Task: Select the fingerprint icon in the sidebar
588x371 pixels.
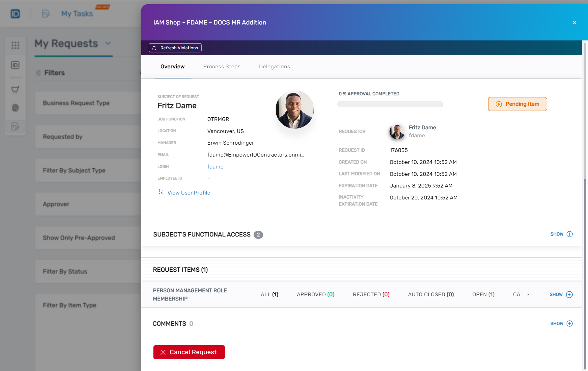Action: point(15,108)
